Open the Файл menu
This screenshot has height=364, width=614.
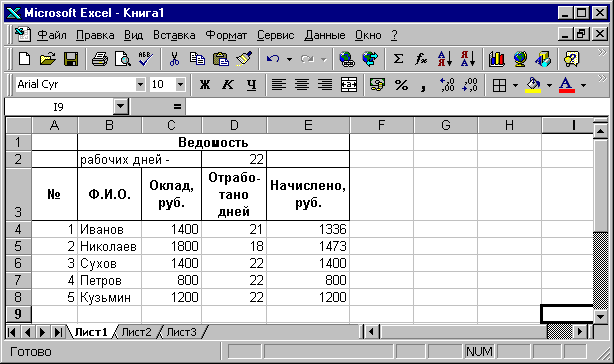[x=52, y=35]
